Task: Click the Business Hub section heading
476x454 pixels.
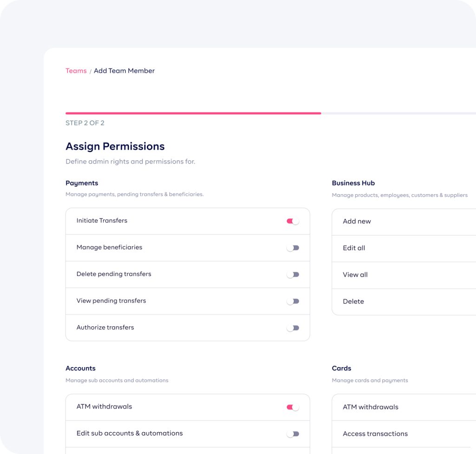Action: tap(353, 183)
